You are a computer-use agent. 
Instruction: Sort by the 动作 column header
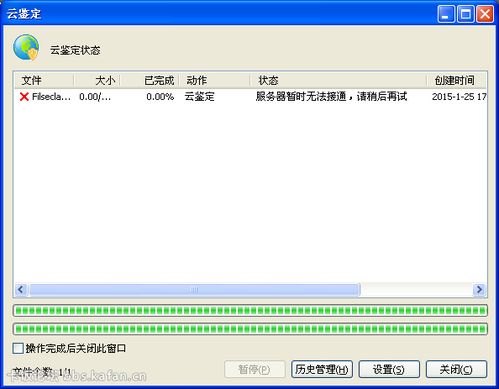pyautogui.click(x=215, y=80)
